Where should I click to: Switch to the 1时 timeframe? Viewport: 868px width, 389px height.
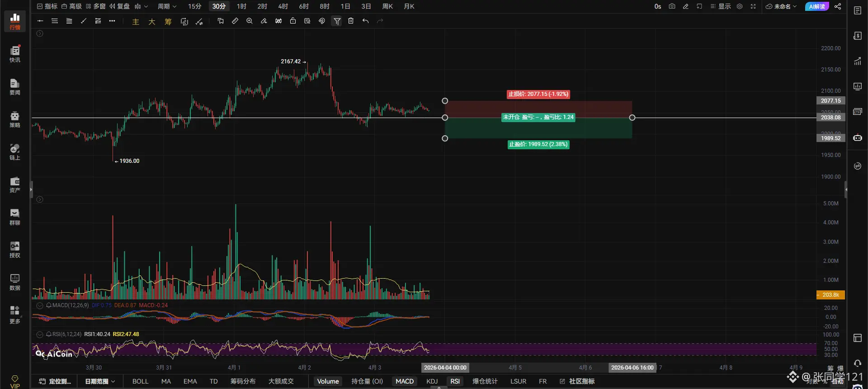point(242,6)
